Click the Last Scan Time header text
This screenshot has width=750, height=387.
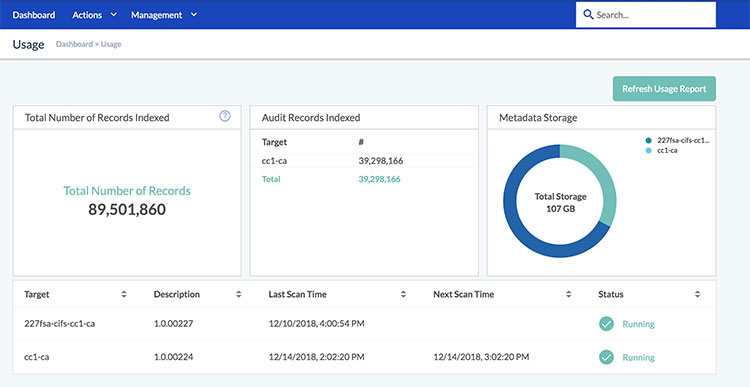[x=298, y=295]
